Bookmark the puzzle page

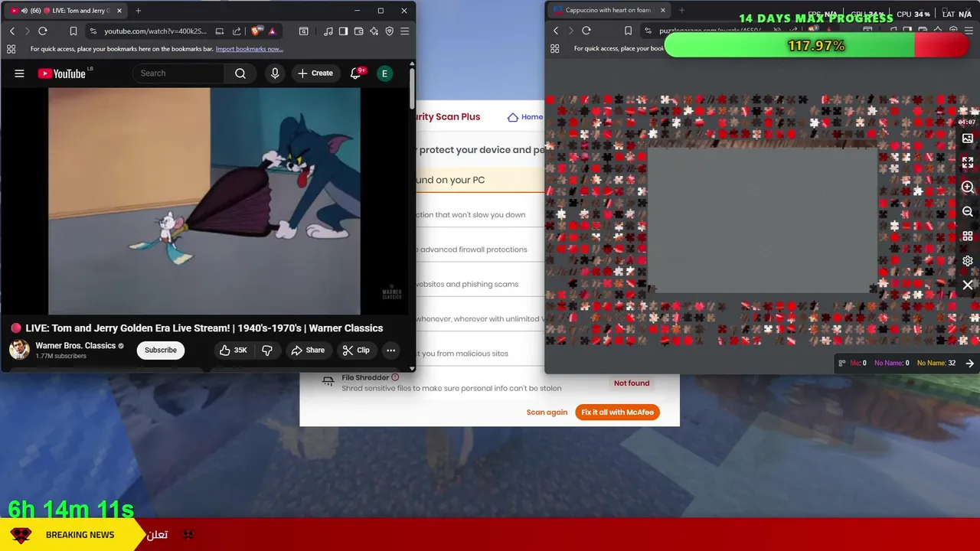pos(628,31)
